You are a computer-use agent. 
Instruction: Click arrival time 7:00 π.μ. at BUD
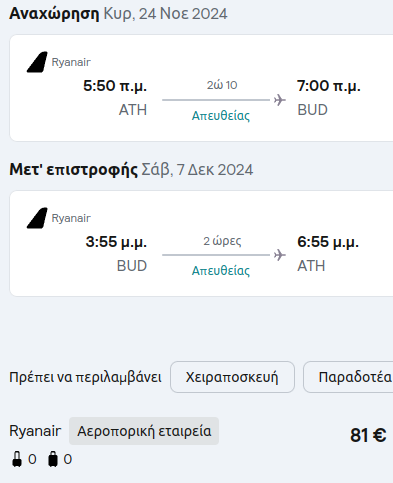(x=329, y=86)
